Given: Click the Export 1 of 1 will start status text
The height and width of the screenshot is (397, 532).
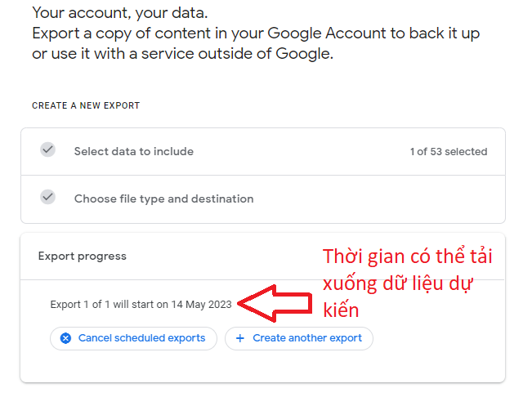Looking at the screenshot, I should click(x=141, y=305).
